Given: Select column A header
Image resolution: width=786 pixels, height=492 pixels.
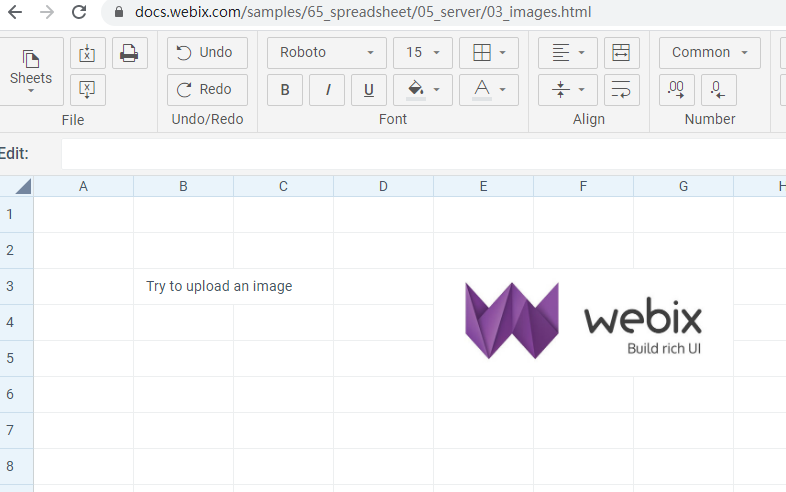Looking at the screenshot, I should click(83, 187).
